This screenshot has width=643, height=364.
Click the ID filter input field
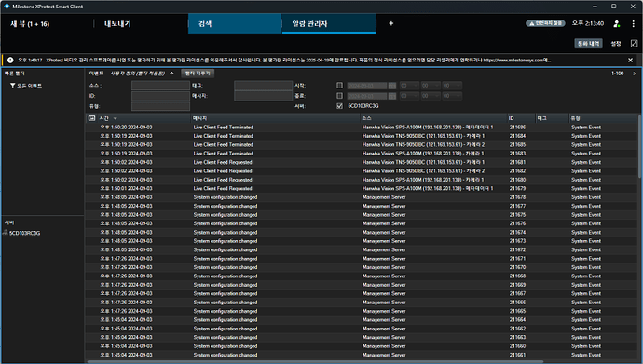point(160,96)
